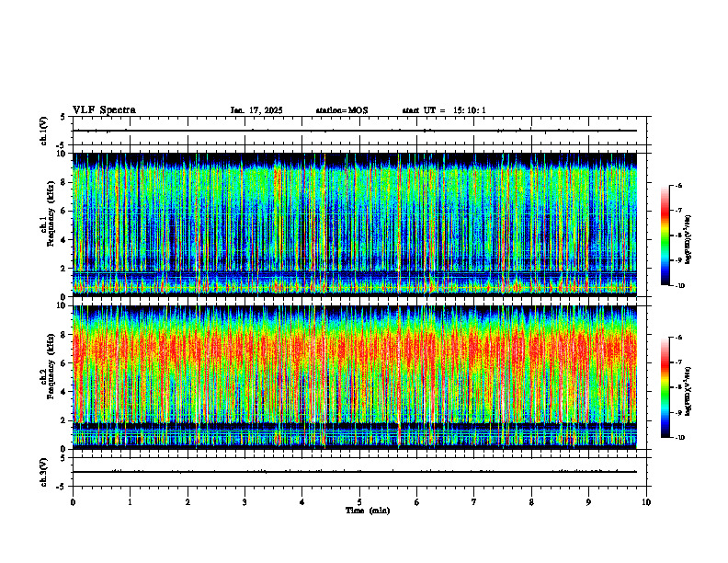The height and width of the screenshot is (563, 728).
Task: Click the log(PSD) label beside ch.2 color bar
Action: [x=688, y=391]
